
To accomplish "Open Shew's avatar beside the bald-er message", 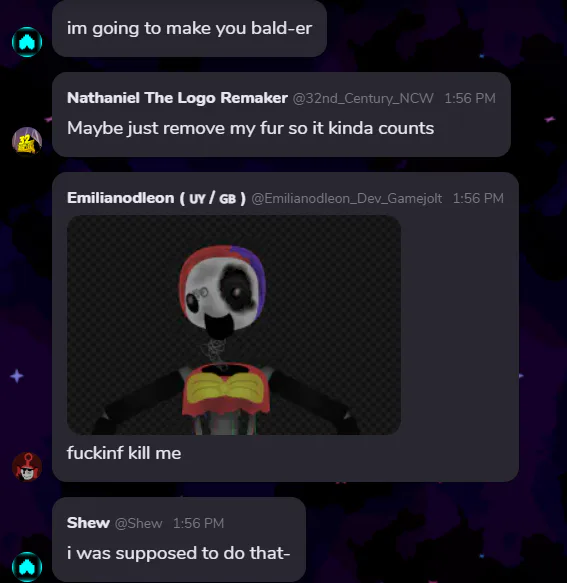I will coord(27,42).
